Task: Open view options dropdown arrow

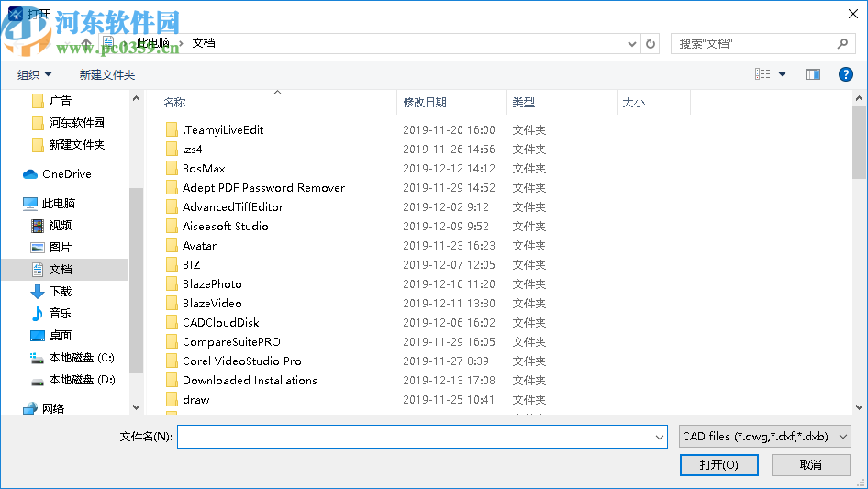Action: 782,74
